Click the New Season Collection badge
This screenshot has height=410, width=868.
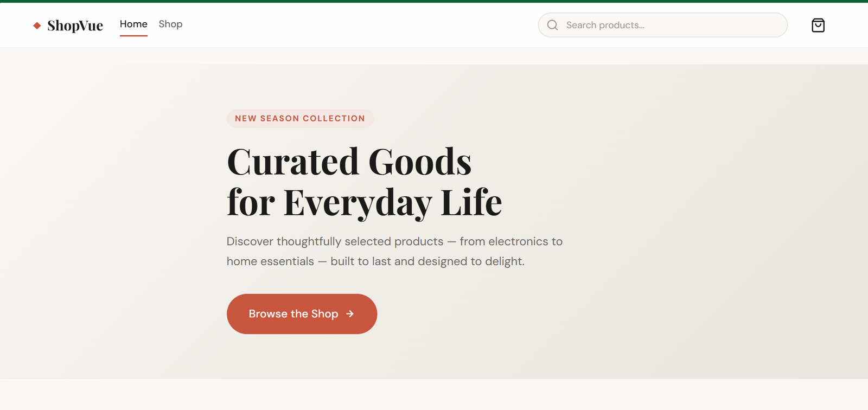pyautogui.click(x=300, y=119)
